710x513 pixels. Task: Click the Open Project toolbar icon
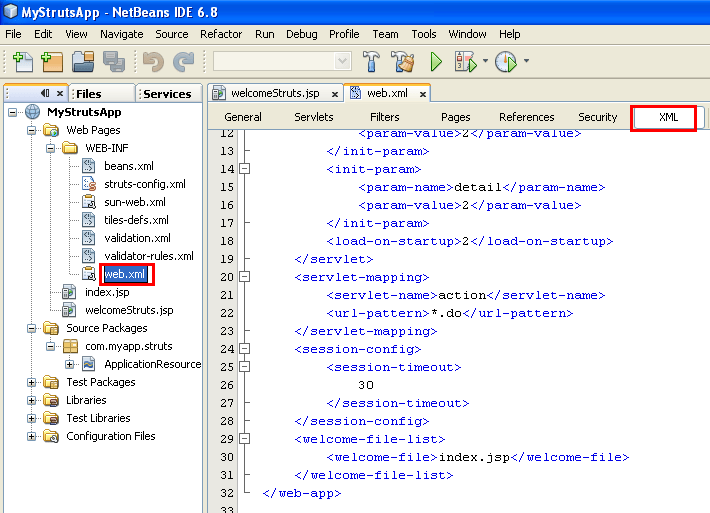click(83, 62)
